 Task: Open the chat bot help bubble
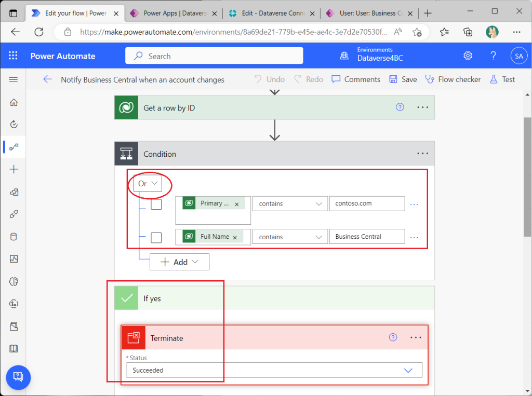click(x=18, y=377)
